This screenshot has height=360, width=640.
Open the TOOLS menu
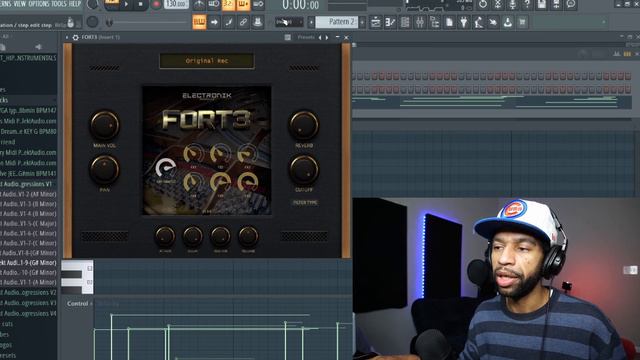tap(59, 4)
